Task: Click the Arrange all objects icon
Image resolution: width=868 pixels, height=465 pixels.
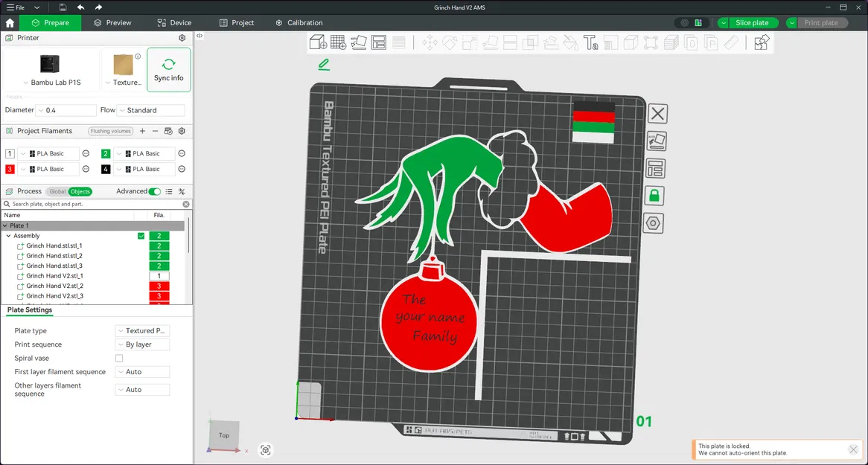Action: (x=379, y=42)
